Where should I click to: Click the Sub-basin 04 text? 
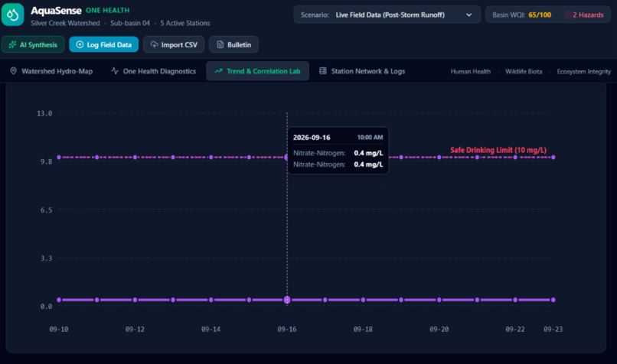click(130, 23)
